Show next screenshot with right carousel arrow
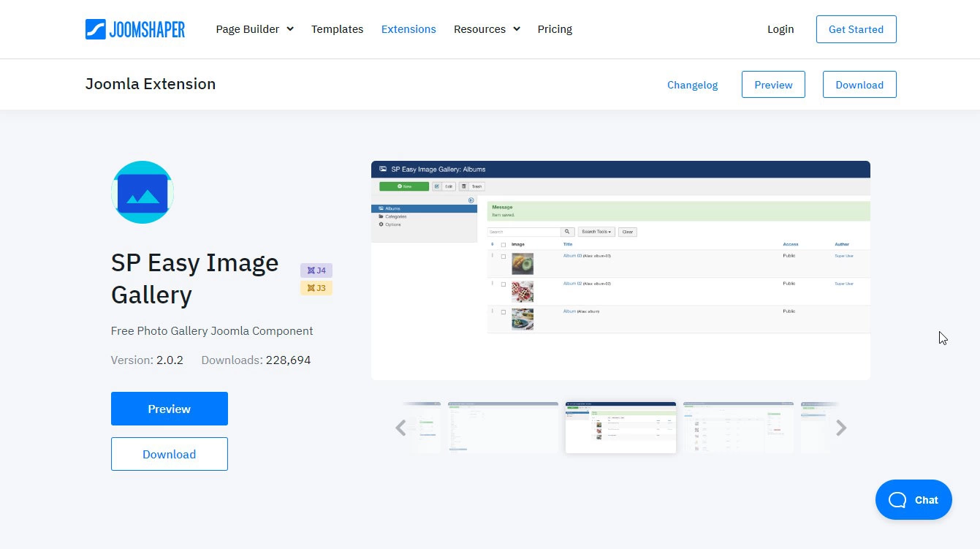This screenshot has width=980, height=549. click(x=841, y=428)
